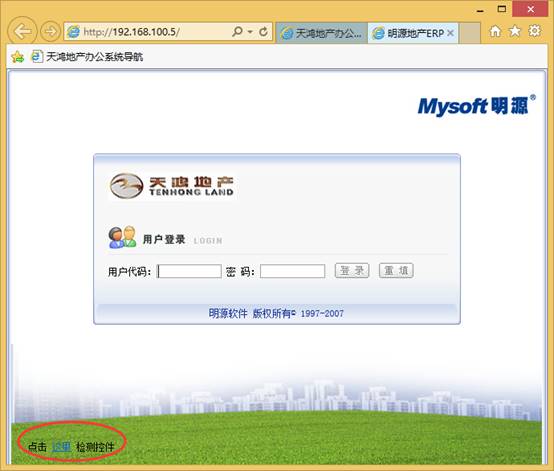This screenshot has height=471, width=554.
Task: Open browser settings gear icon
Action: pos(534,31)
